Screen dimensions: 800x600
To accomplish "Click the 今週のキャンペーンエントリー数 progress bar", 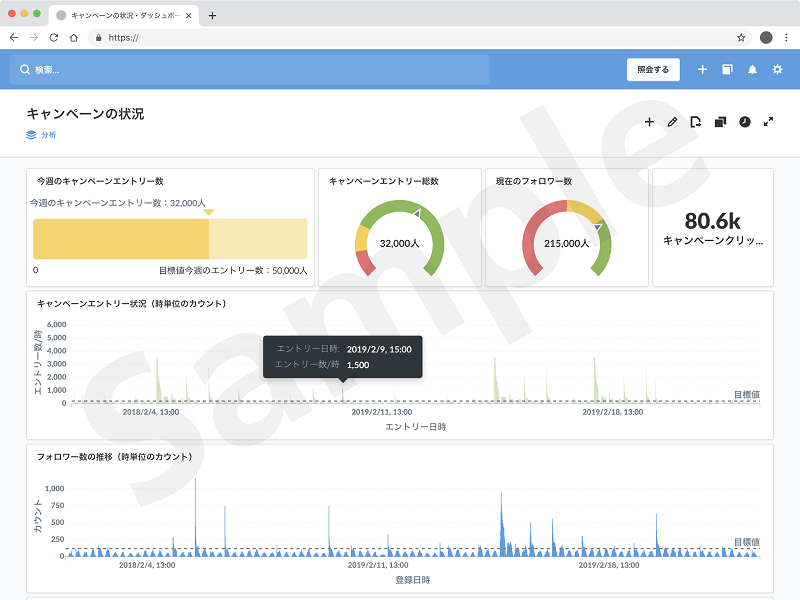I will [x=170, y=239].
